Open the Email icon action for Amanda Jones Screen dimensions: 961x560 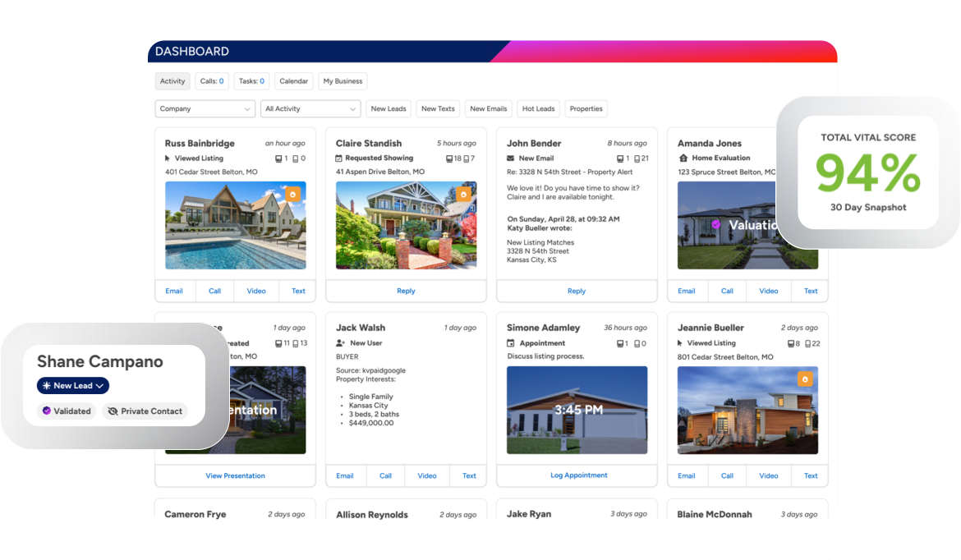click(687, 291)
